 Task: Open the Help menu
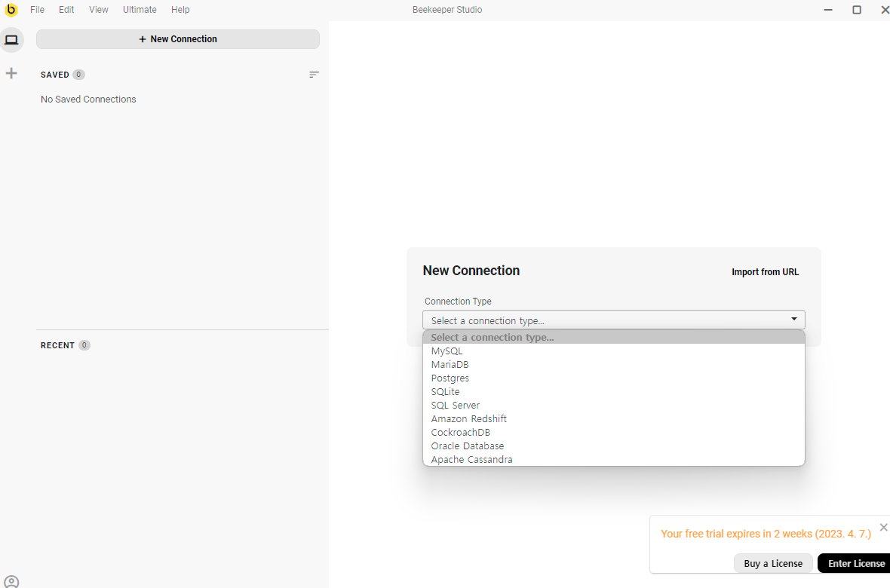coord(180,10)
